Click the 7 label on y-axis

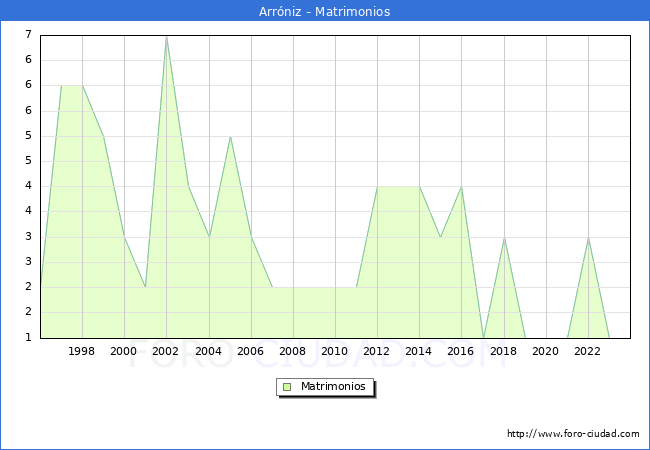[x=28, y=35]
